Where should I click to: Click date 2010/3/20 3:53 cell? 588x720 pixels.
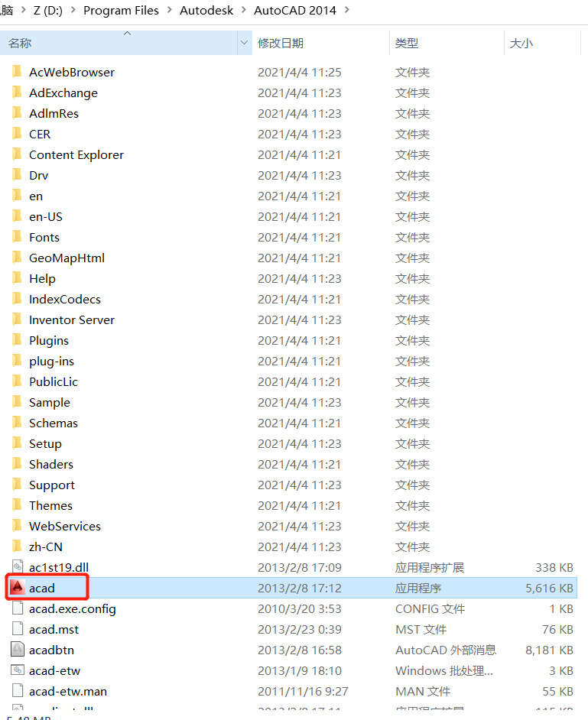tap(300, 609)
